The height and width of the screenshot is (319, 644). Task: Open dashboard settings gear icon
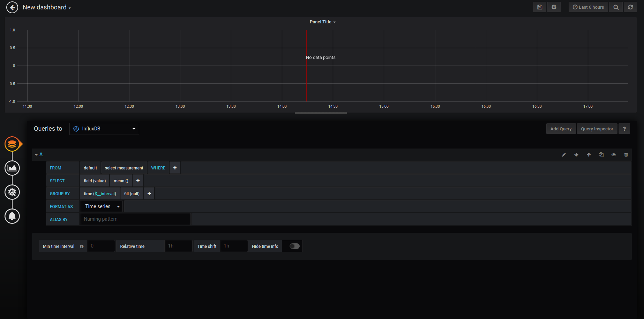554,7
